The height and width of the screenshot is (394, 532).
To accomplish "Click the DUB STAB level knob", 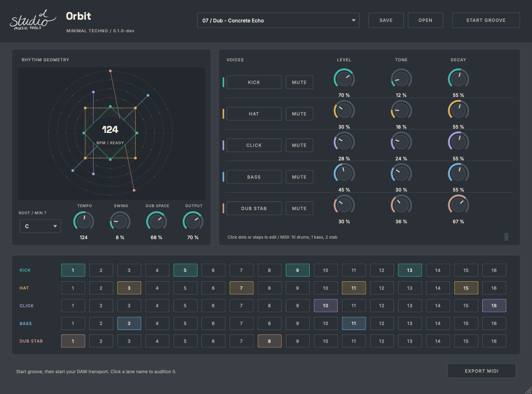I will [x=344, y=205].
